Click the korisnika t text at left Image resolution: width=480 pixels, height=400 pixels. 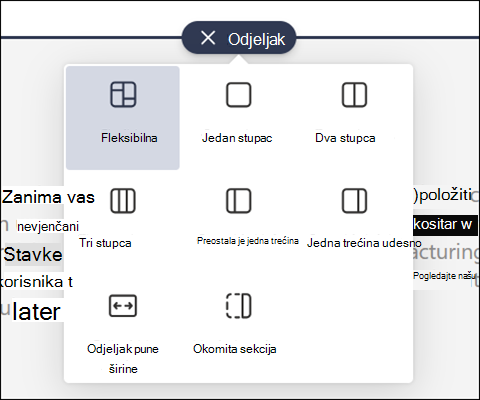tap(36, 282)
